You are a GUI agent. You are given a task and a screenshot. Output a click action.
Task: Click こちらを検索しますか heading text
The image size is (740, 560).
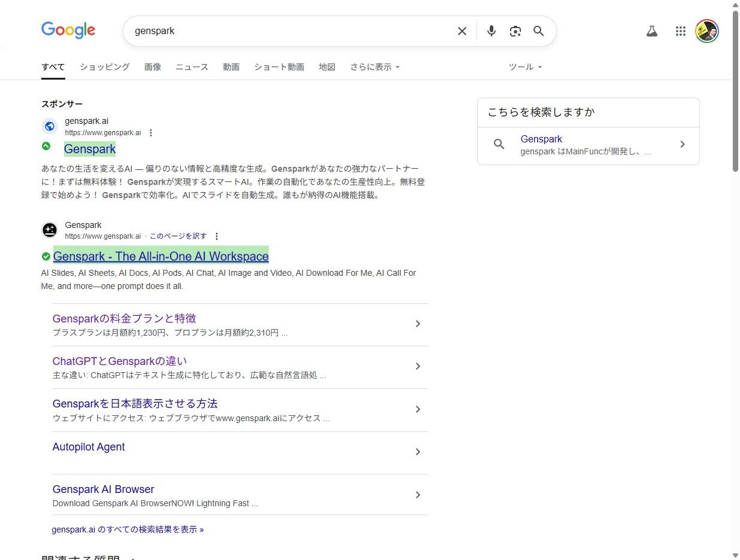point(541,112)
